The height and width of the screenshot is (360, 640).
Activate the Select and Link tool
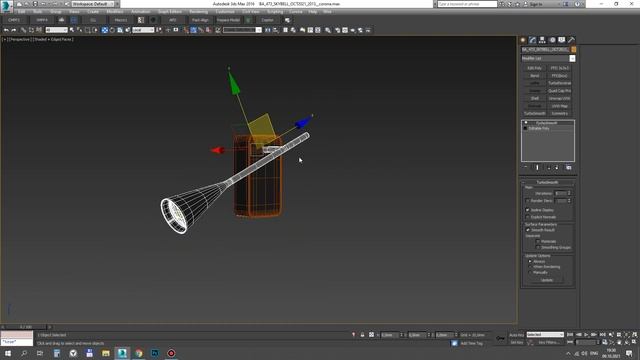pos(24,30)
